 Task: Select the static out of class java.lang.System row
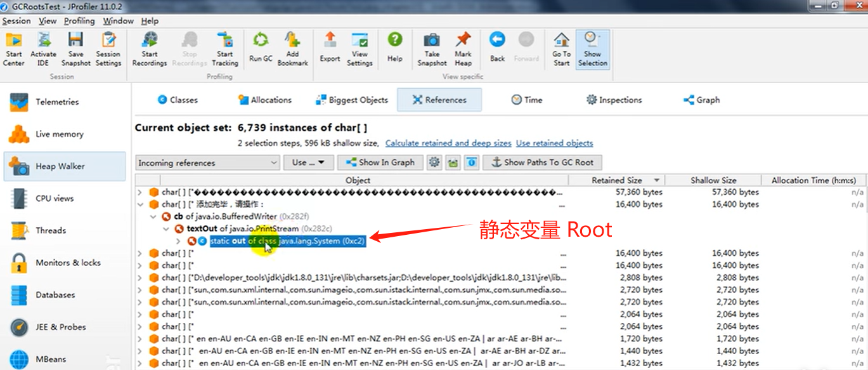pyautogui.click(x=288, y=241)
